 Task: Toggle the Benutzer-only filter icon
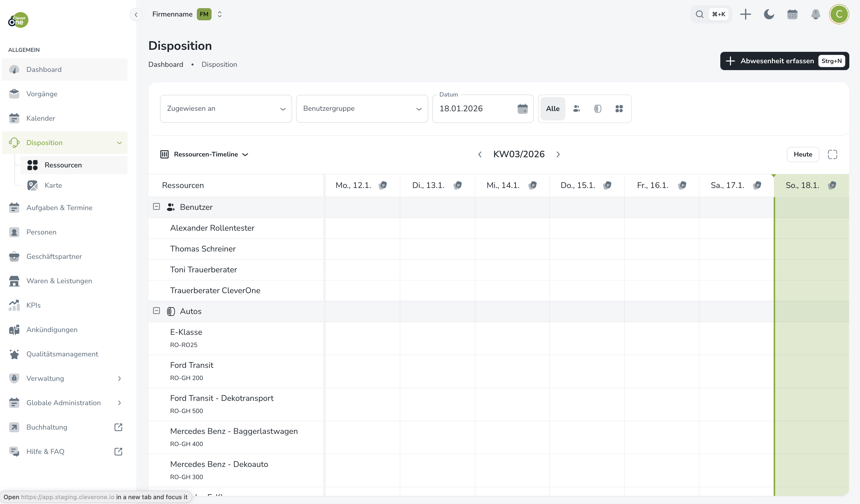(x=577, y=108)
